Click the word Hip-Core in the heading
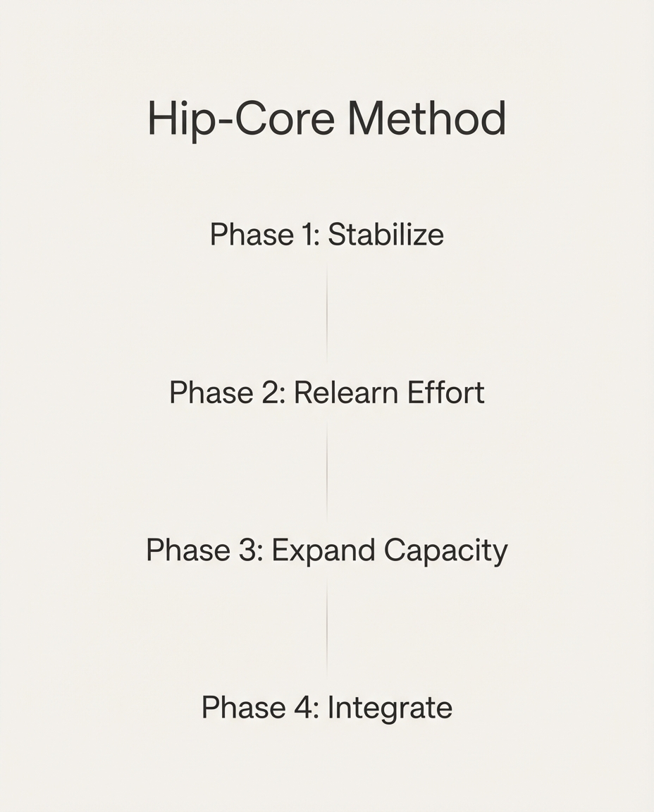 240,119
